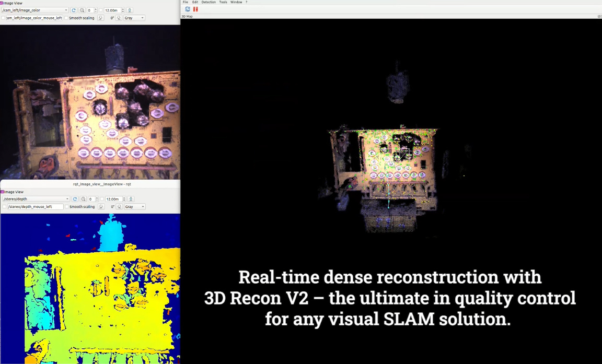Toggle dynamic range checkbox in cam_left view
The height and width of the screenshot is (364, 602).
pyautogui.click(x=101, y=10)
